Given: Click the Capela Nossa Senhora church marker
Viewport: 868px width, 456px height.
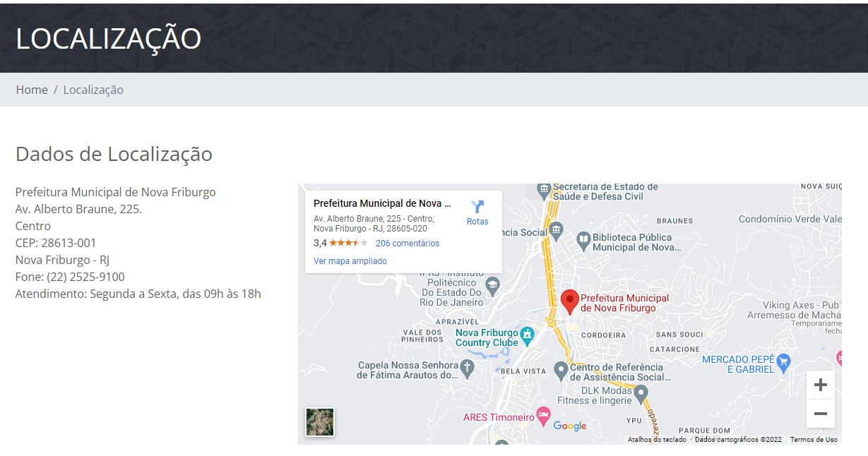Looking at the screenshot, I should (466, 367).
